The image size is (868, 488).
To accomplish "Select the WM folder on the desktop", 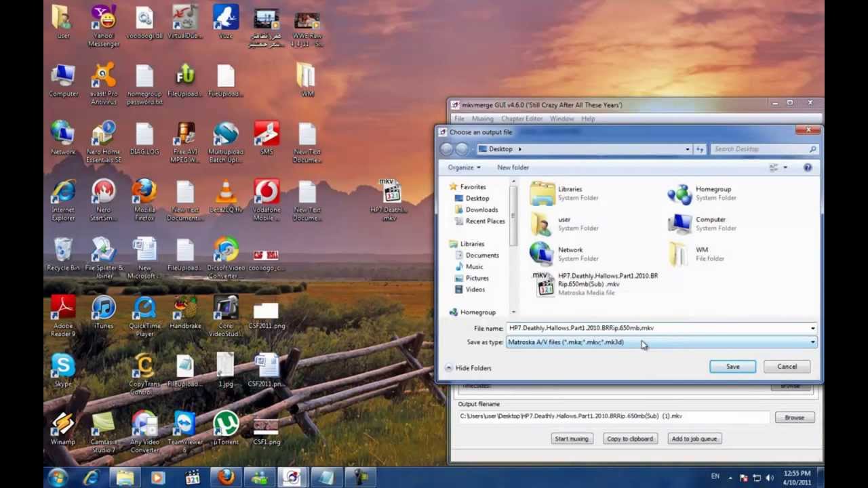I will click(307, 80).
